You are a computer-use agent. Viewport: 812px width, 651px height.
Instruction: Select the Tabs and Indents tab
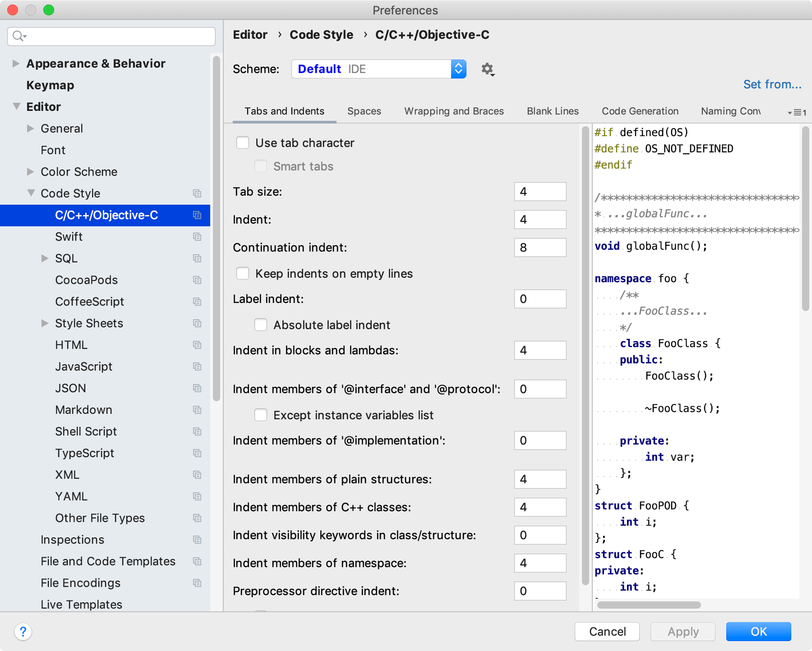click(x=284, y=111)
